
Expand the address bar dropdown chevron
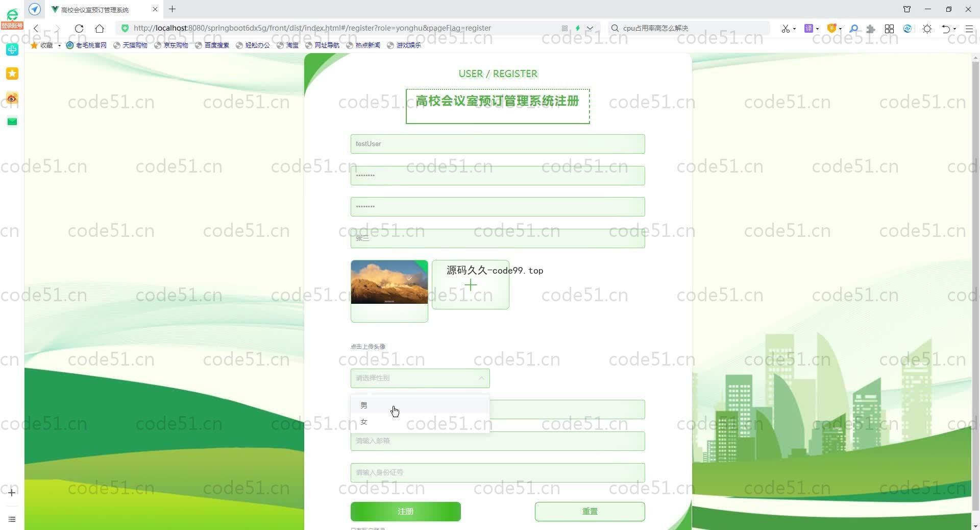click(x=590, y=28)
